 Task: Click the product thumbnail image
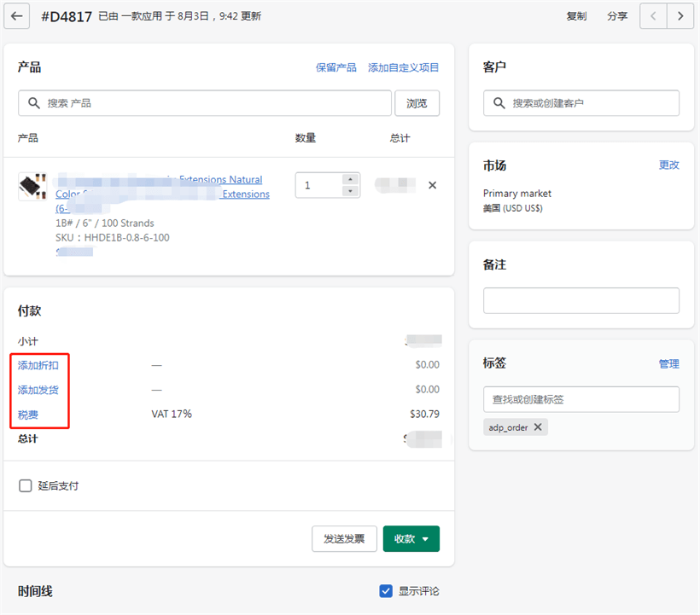[32, 187]
